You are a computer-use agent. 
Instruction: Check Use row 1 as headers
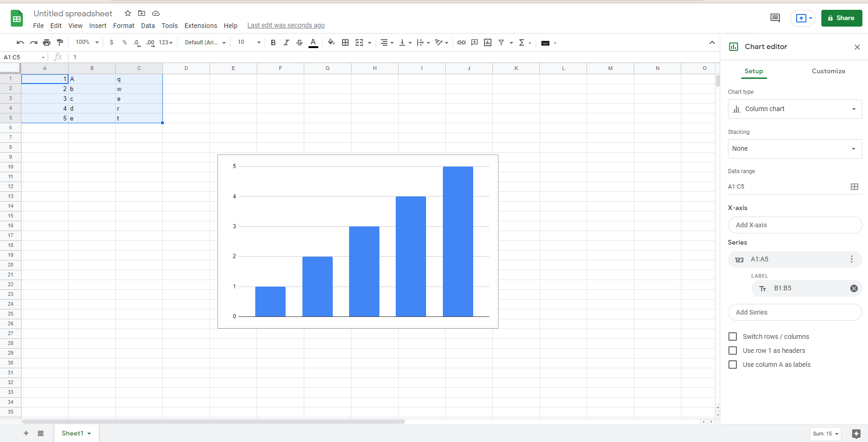click(733, 351)
